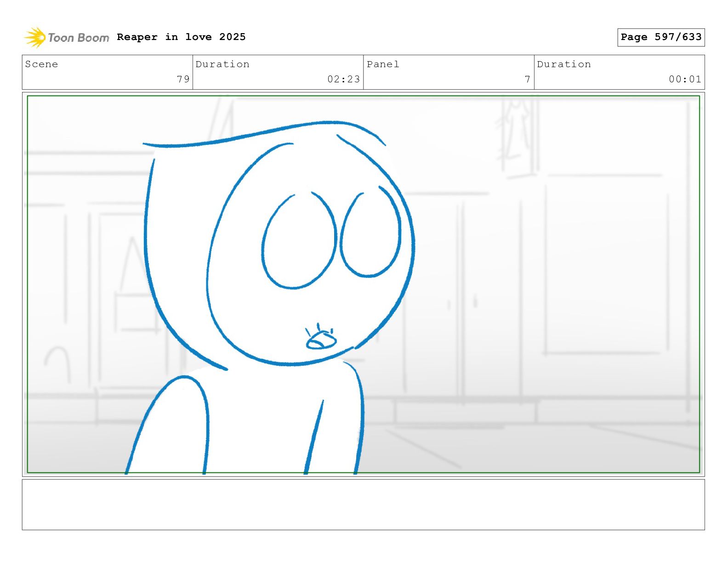The width and height of the screenshot is (728, 563).
Task: Select scene number '79'
Action: click(x=183, y=79)
